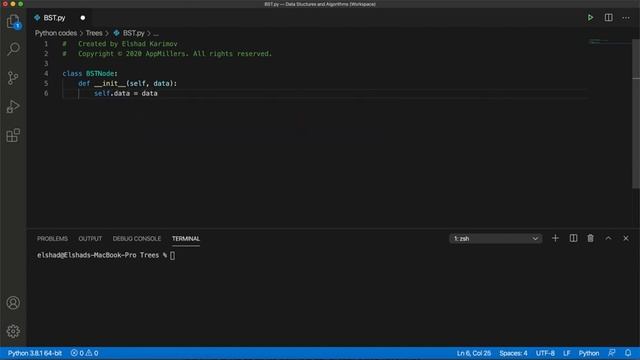
Task: Change encoding via UTF-8
Action: [545, 353]
